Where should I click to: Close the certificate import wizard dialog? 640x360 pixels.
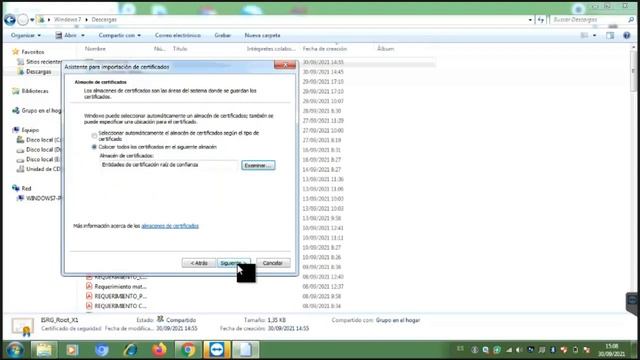coord(285,65)
